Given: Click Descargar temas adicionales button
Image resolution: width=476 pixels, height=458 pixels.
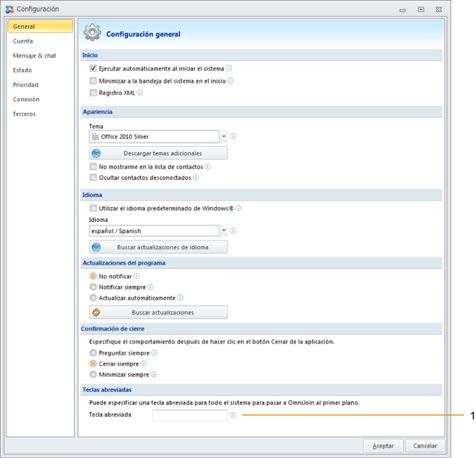Looking at the screenshot, I should (x=158, y=153).
